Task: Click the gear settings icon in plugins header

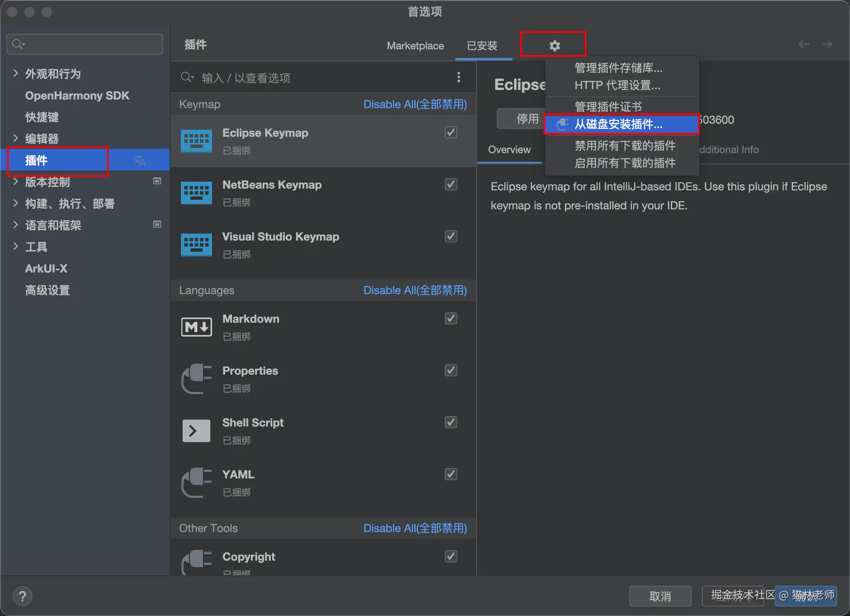Action: (x=554, y=45)
